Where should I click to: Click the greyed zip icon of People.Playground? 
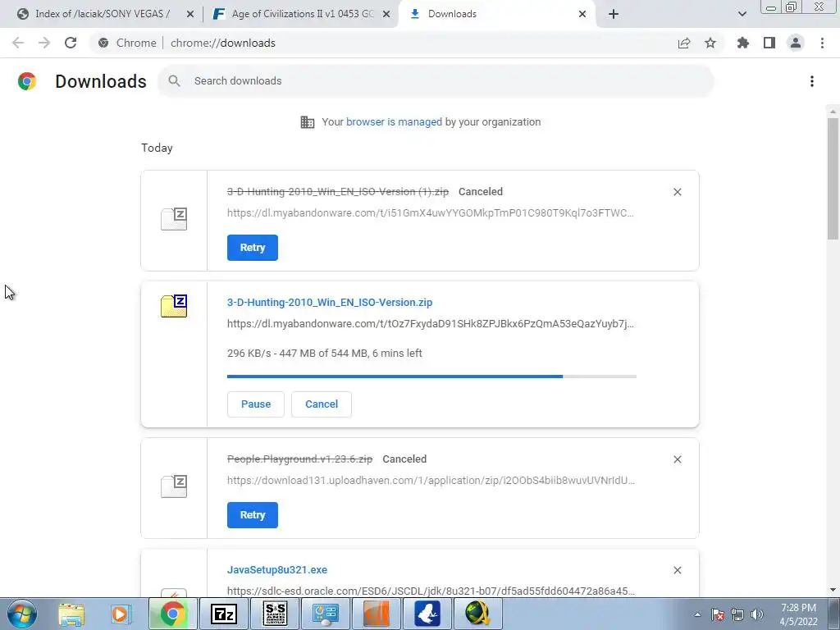tap(174, 486)
